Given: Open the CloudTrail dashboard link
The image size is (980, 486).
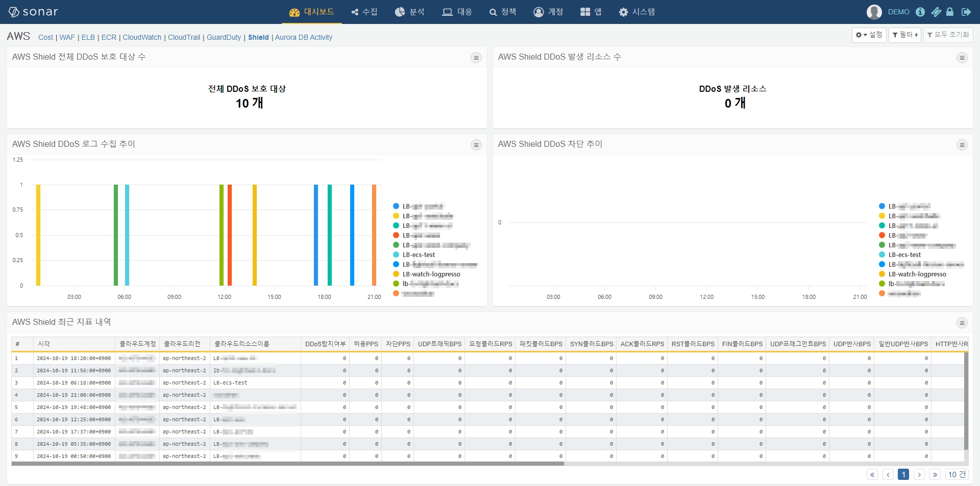Looking at the screenshot, I should [184, 37].
